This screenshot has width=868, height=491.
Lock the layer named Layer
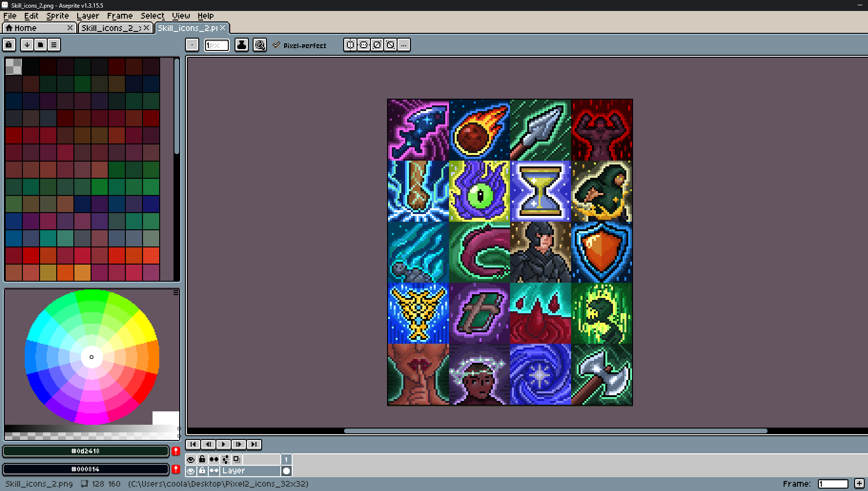(x=202, y=471)
